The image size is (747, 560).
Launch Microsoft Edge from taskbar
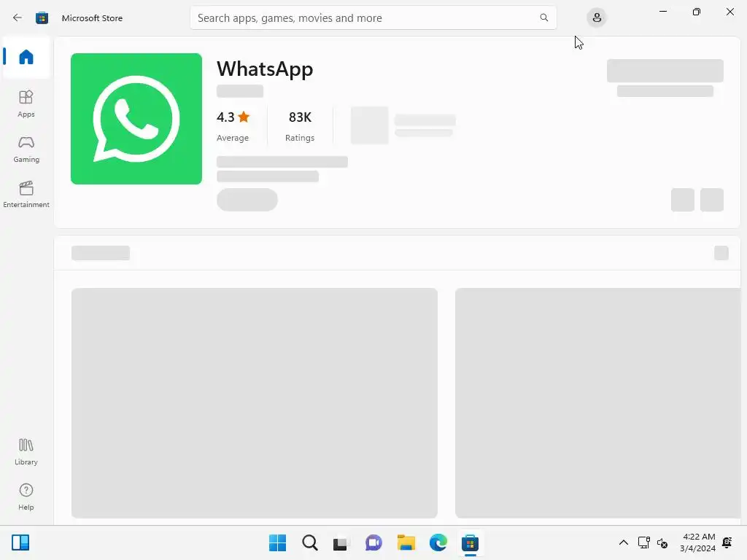438,542
